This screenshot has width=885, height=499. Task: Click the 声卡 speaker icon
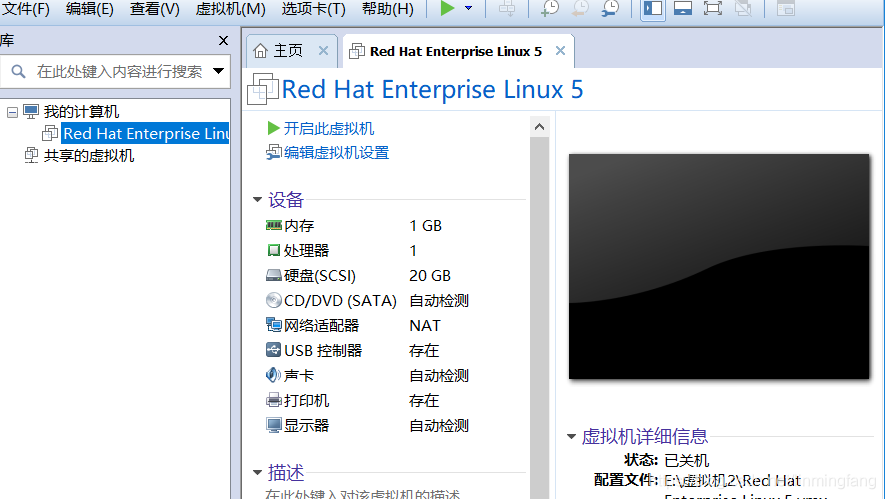tap(274, 375)
